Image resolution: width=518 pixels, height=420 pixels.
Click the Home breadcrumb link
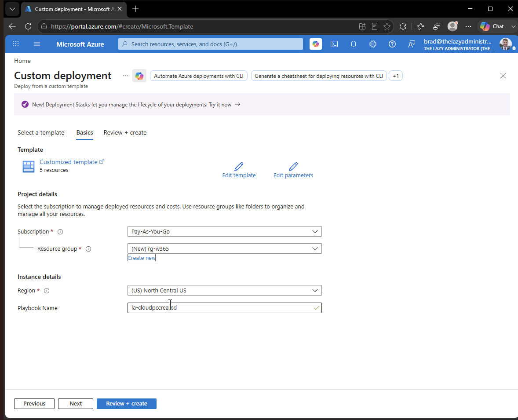22,61
